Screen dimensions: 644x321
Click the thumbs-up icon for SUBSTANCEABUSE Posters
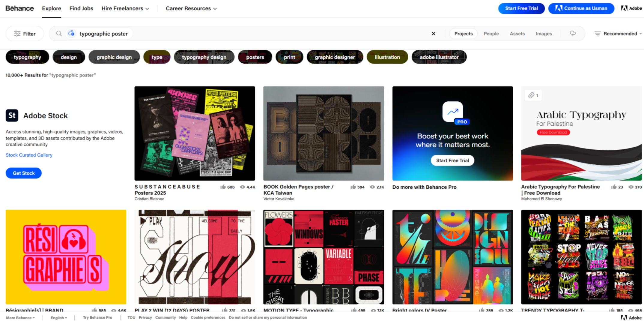(x=223, y=187)
